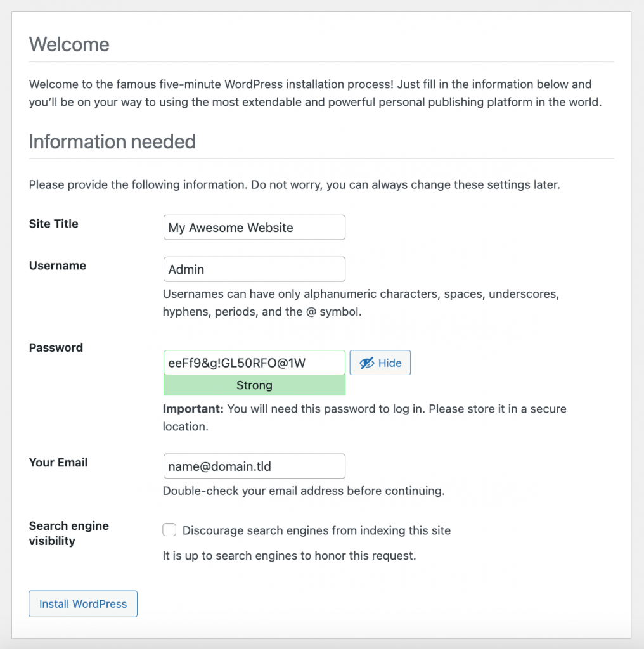Click the double-check email address hint

[x=304, y=491]
